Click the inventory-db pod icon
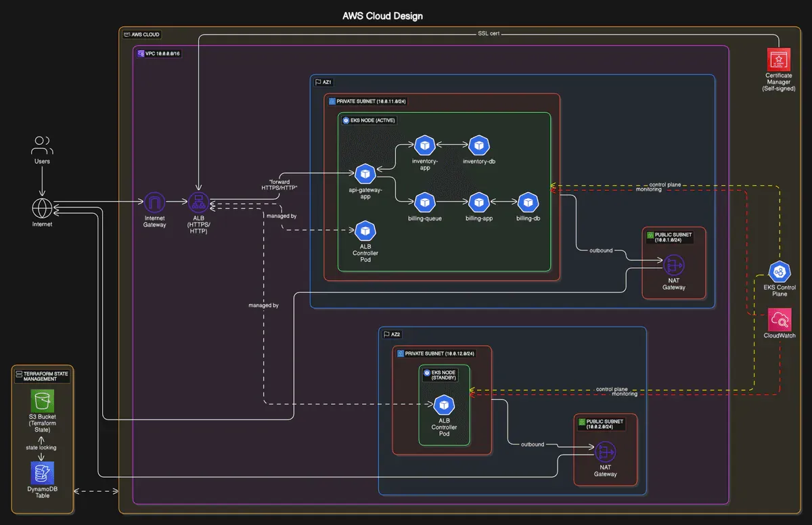The width and height of the screenshot is (812, 525). coord(479,145)
